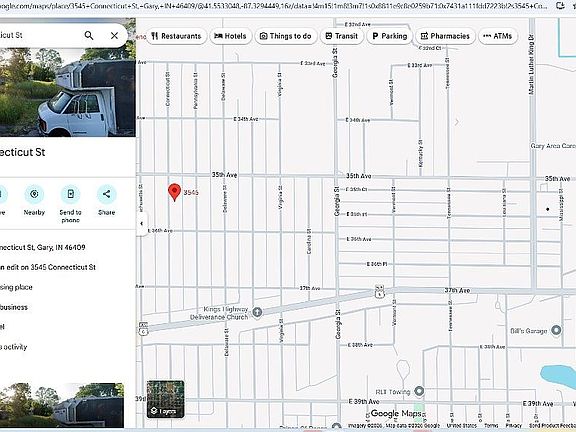Click Kings Highway Deliverance Church marker
Screen dimensions: 576x432
[x=257, y=312]
